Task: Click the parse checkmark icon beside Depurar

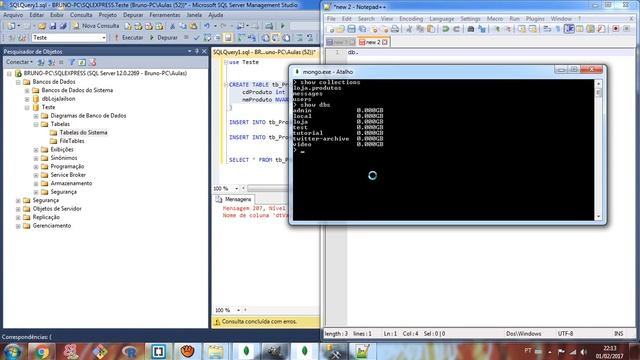Action: (x=196, y=38)
